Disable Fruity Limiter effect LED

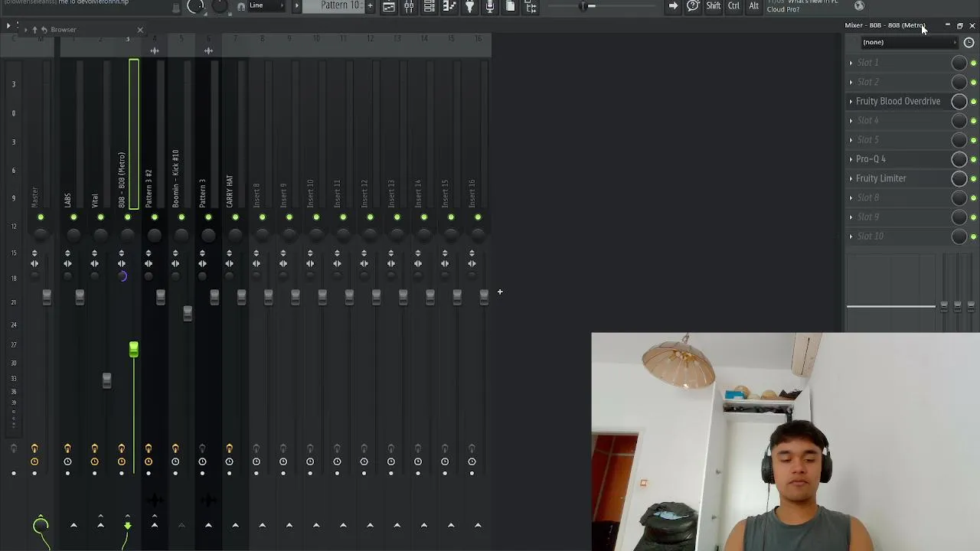pos(973,179)
